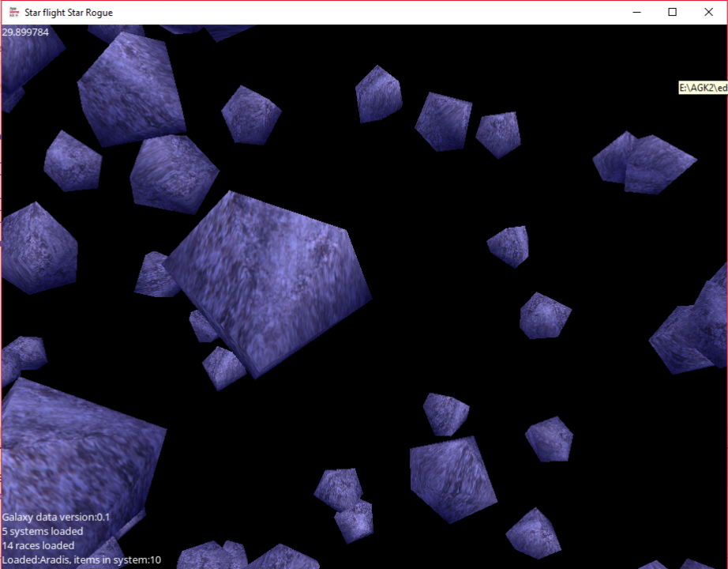The height and width of the screenshot is (569, 728).
Task: Click the window title 'Star flight Star Rogue'
Action: pyautogui.click(x=69, y=13)
